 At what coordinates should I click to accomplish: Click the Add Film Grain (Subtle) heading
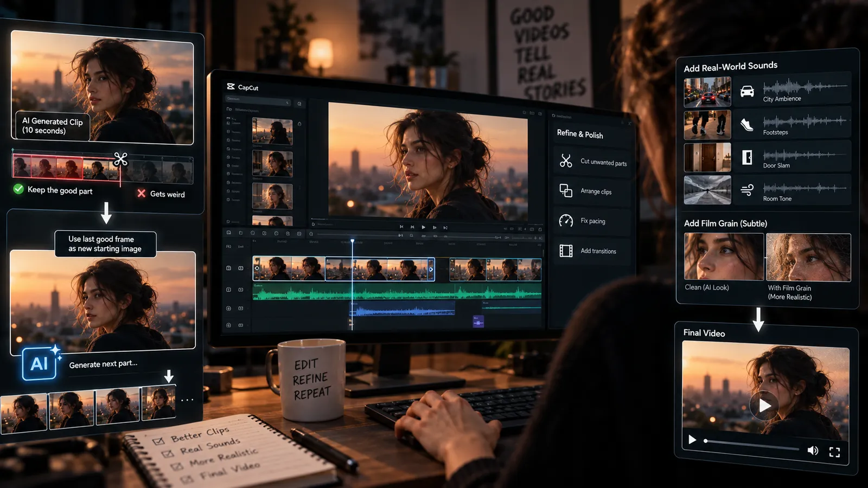(x=725, y=223)
